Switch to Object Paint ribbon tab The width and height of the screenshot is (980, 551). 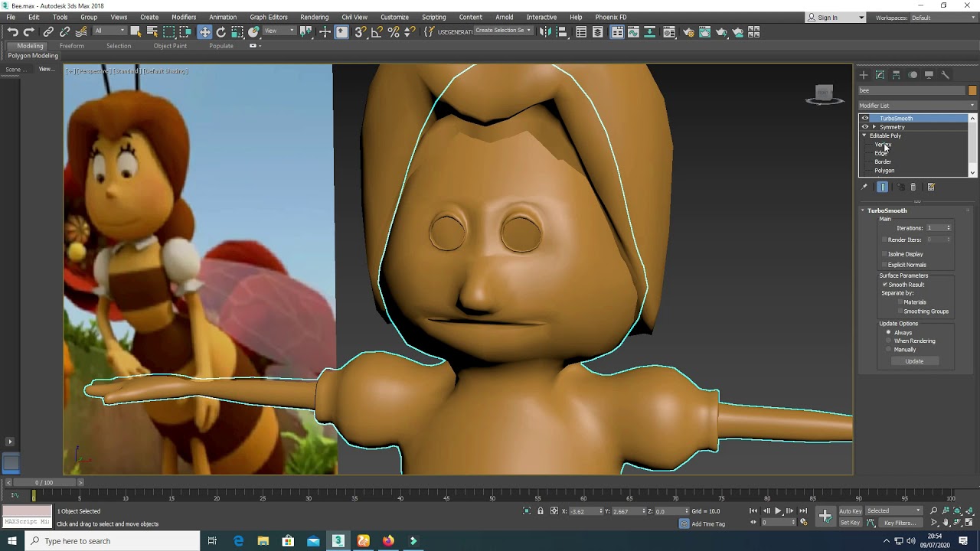[170, 46]
